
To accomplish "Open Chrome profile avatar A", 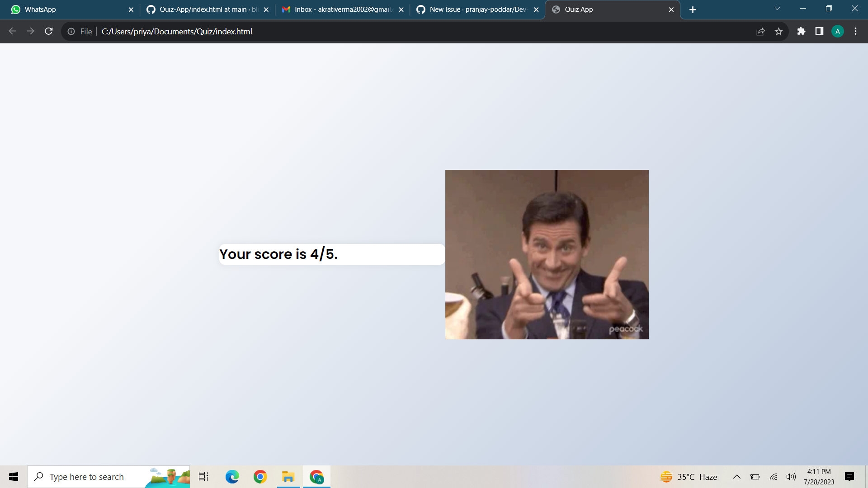I will pos(837,31).
